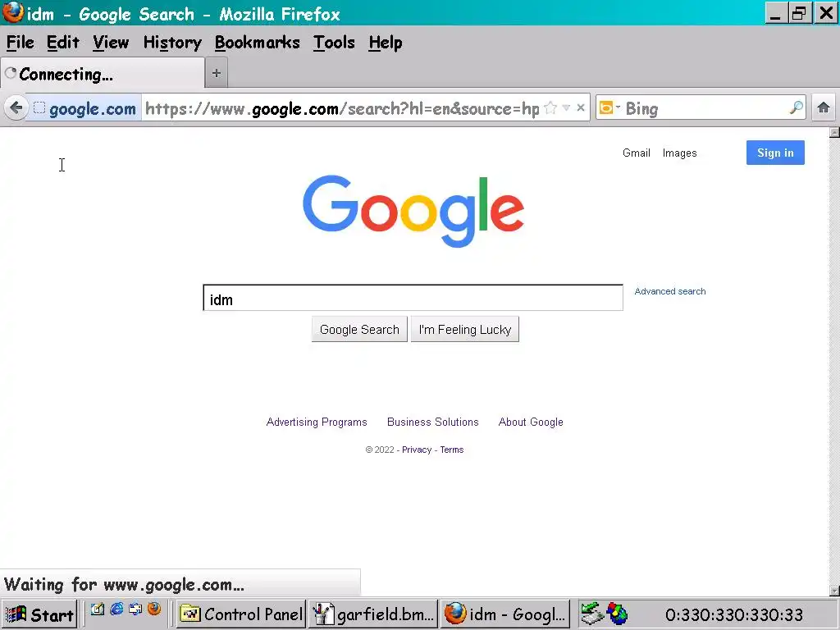The height and width of the screenshot is (630, 840).
Task: Restore down the Firefox window
Action: pos(799,13)
